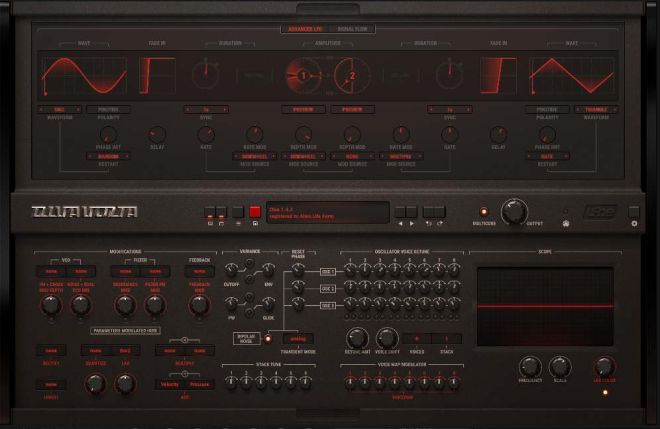Image resolution: width=660 pixels, height=429 pixels.
Task: Click the Feedback Mod depth knob
Action: 200,306
